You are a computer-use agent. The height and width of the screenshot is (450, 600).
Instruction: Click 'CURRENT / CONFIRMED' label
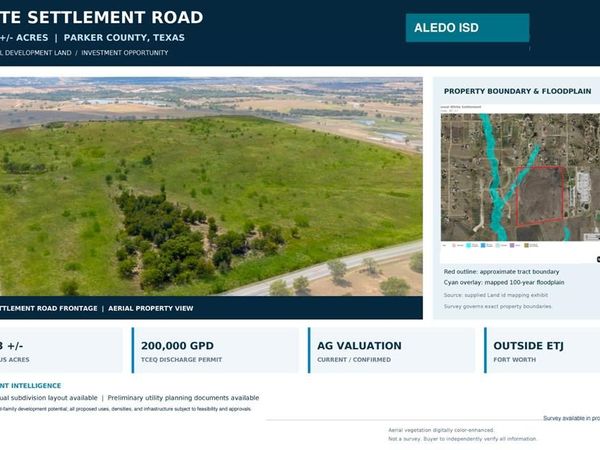[x=354, y=360]
